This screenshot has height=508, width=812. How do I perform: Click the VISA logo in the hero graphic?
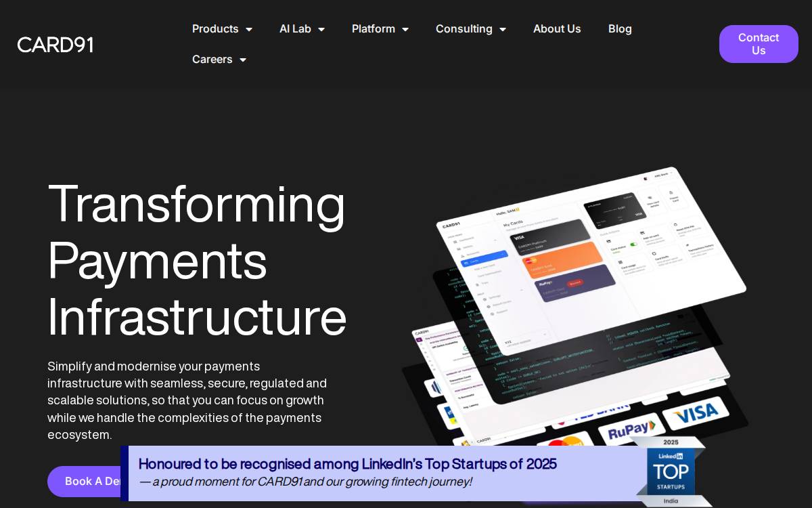pos(696,412)
